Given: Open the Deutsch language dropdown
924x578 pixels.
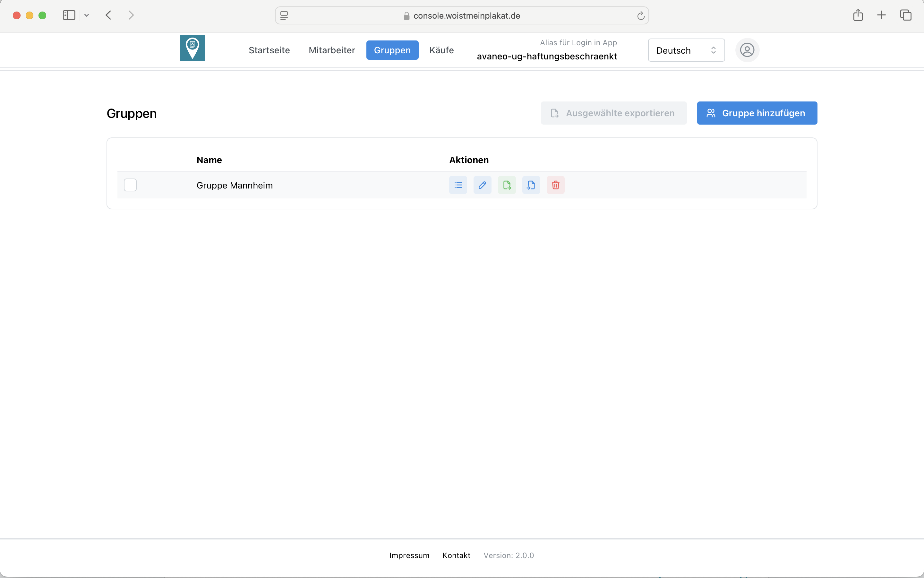Looking at the screenshot, I should pos(686,50).
